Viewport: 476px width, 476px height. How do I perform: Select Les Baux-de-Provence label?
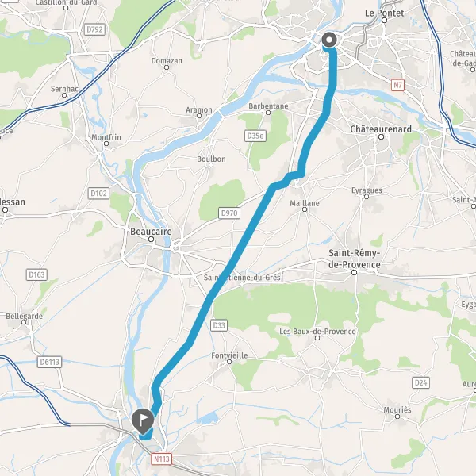pos(317,331)
